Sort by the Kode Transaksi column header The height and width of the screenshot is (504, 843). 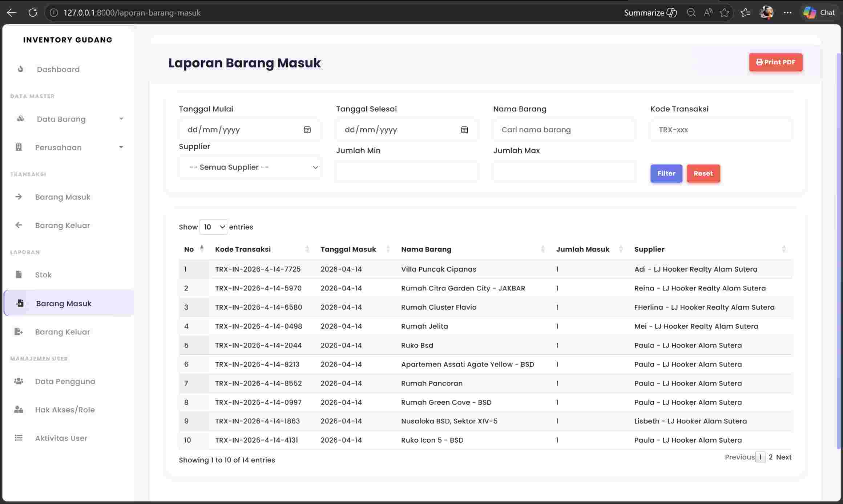click(262, 249)
